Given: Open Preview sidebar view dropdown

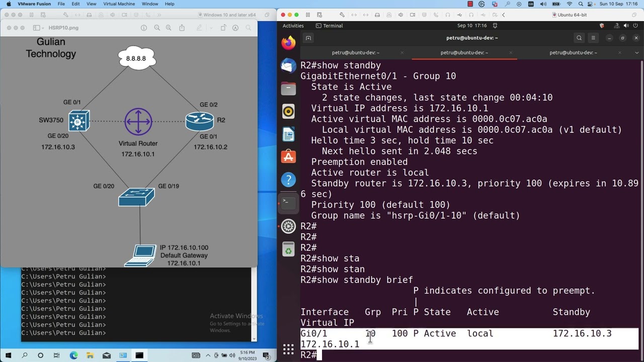Looking at the screenshot, I should 38,28.
